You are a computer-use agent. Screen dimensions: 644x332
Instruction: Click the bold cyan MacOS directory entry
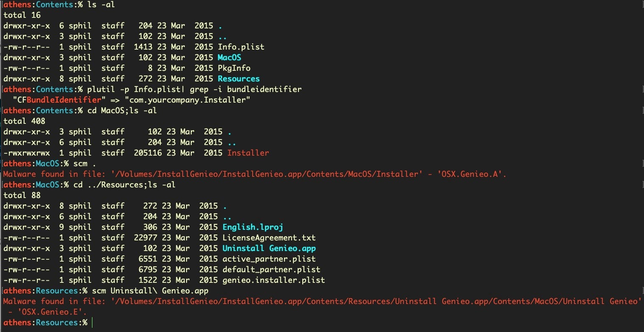[x=229, y=57]
